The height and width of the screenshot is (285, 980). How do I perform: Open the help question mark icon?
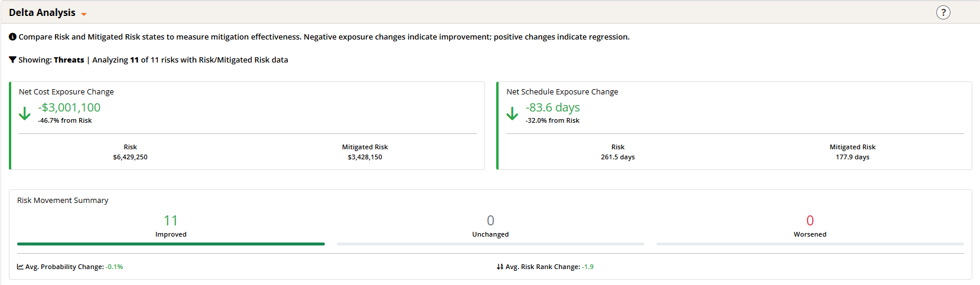943,12
